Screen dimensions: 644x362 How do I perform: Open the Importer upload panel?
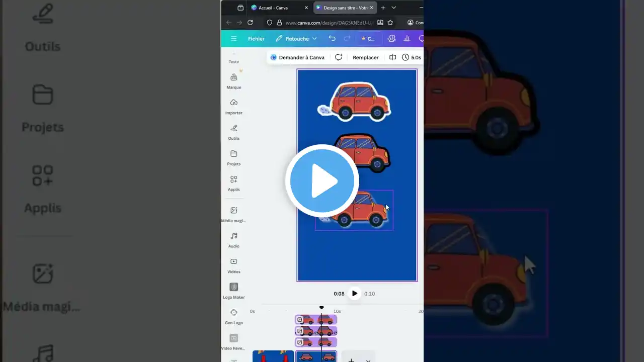pyautogui.click(x=233, y=106)
